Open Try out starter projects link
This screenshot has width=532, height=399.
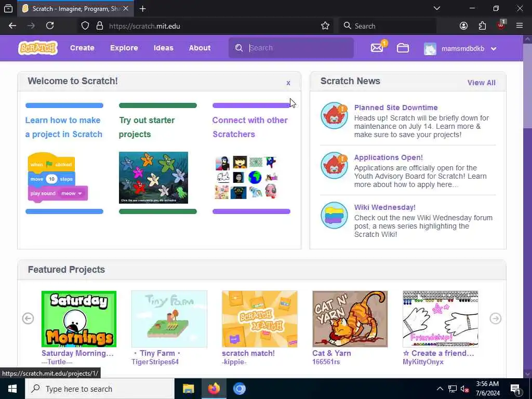147,127
